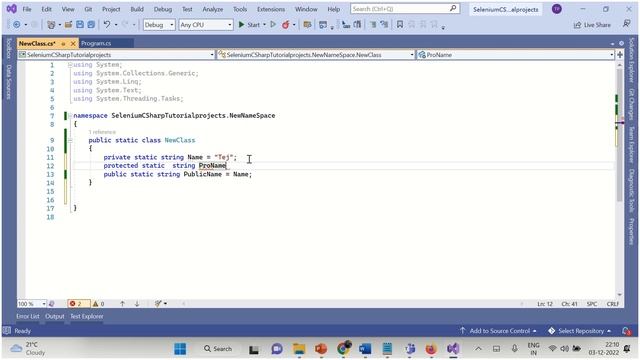
Task: Click the Save All icon
Action: point(91,25)
